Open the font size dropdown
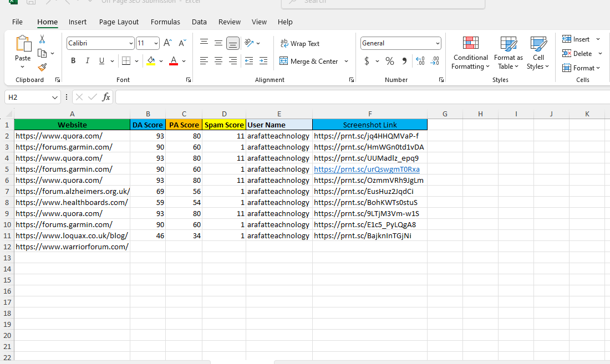The height and width of the screenshot is (364, 610). (156, 44)
